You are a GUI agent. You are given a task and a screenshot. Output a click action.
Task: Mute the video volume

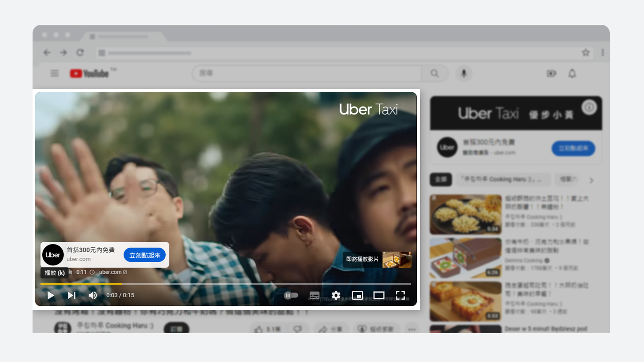[93, 295]
